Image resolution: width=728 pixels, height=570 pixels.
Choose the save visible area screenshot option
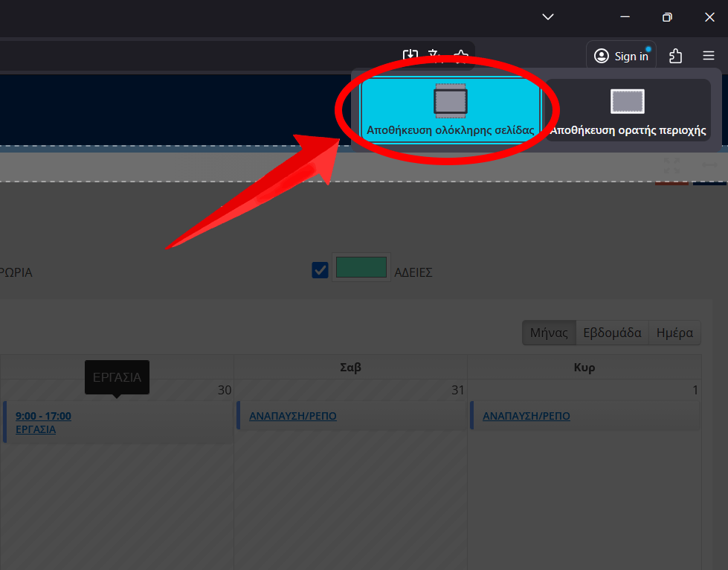[628, 109]
